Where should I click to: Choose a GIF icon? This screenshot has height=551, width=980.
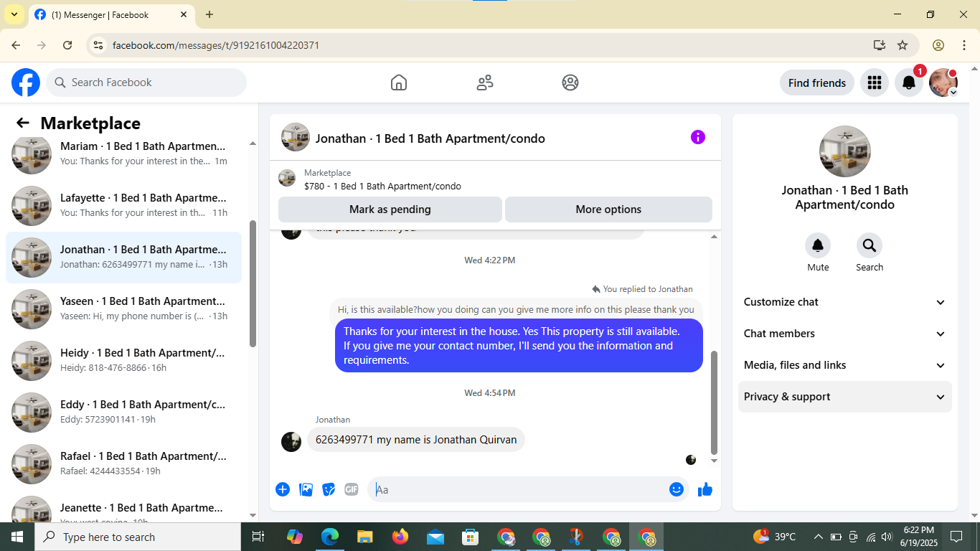352,489
